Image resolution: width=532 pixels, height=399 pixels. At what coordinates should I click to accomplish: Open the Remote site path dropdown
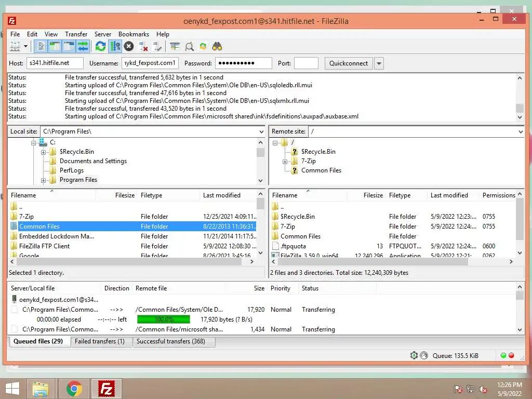[x=521, y=131]
